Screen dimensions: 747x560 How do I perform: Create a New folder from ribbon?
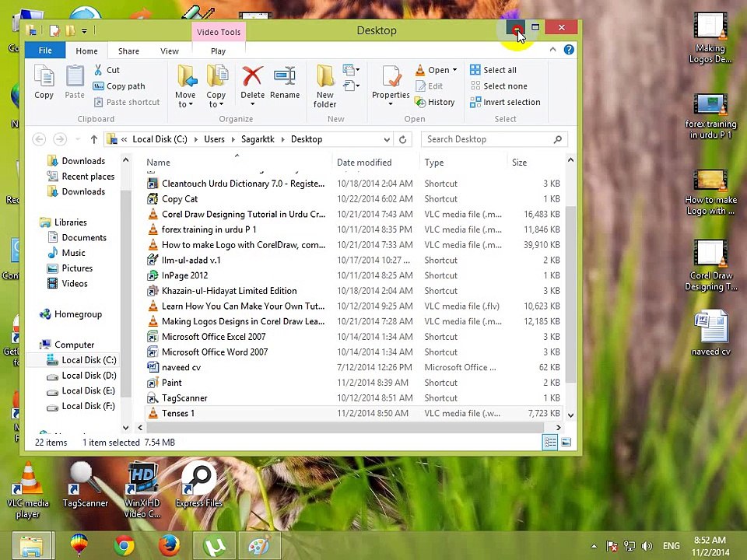pos(325,86)
